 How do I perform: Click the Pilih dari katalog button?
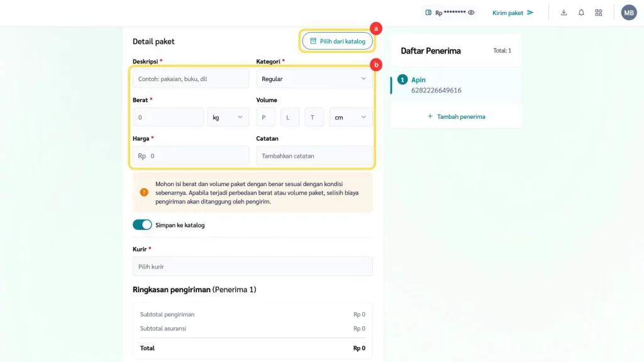point(338,41)
